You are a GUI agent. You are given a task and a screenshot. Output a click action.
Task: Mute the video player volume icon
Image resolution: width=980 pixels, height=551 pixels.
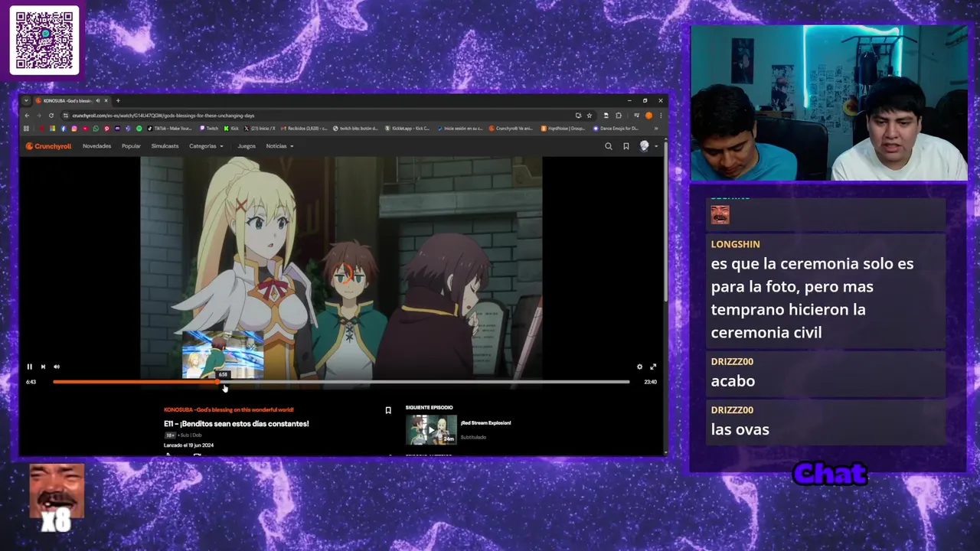[56, 367]
